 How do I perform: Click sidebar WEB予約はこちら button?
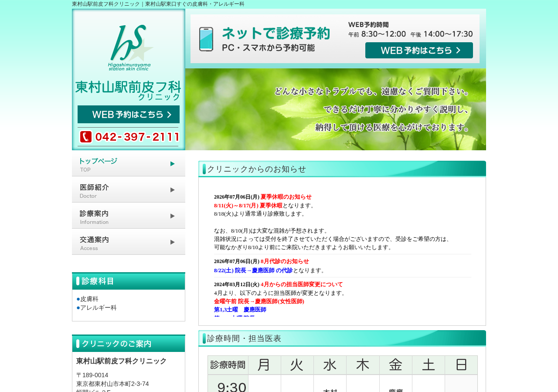click(x=129, y=115)
